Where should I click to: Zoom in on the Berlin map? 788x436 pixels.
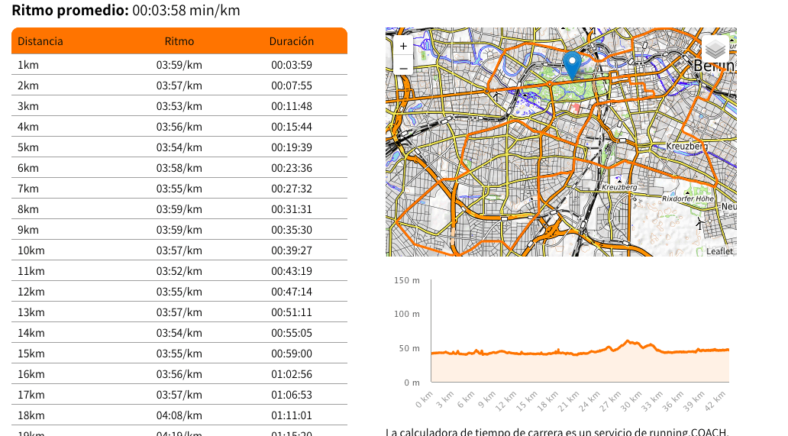point(403,46)
